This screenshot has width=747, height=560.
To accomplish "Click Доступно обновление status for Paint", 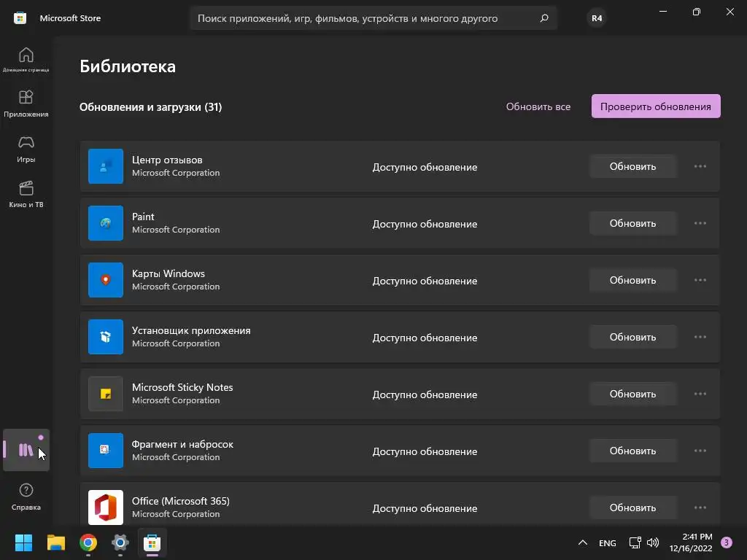I will [425, 224].
